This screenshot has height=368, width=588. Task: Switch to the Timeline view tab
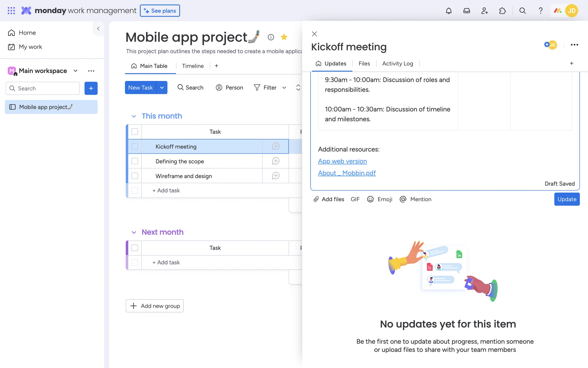(193, 66)
